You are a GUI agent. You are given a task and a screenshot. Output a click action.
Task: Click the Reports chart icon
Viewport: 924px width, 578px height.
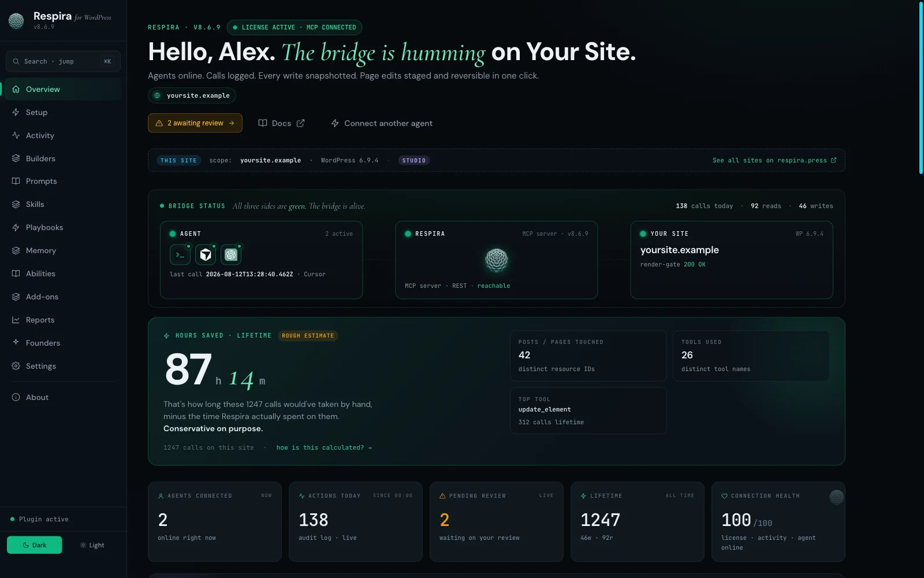point(16,320)
